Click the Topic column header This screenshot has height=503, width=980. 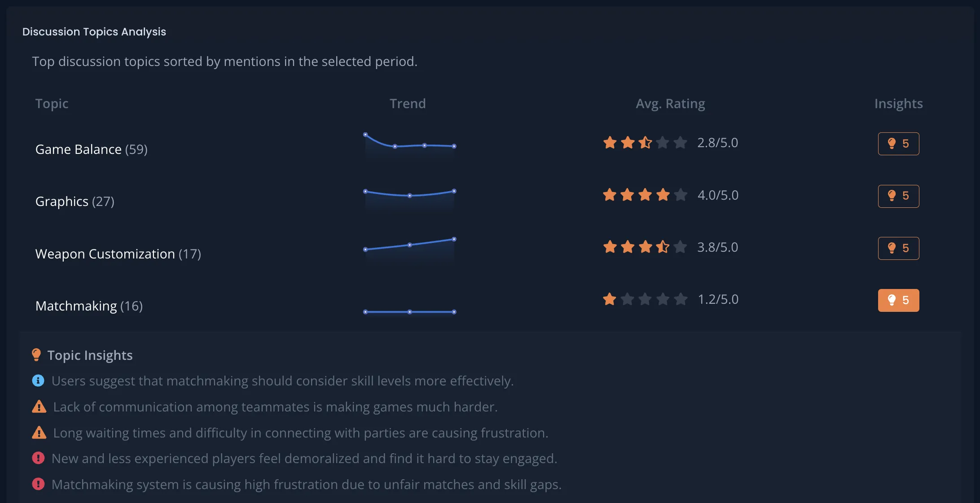pos(52,103)
